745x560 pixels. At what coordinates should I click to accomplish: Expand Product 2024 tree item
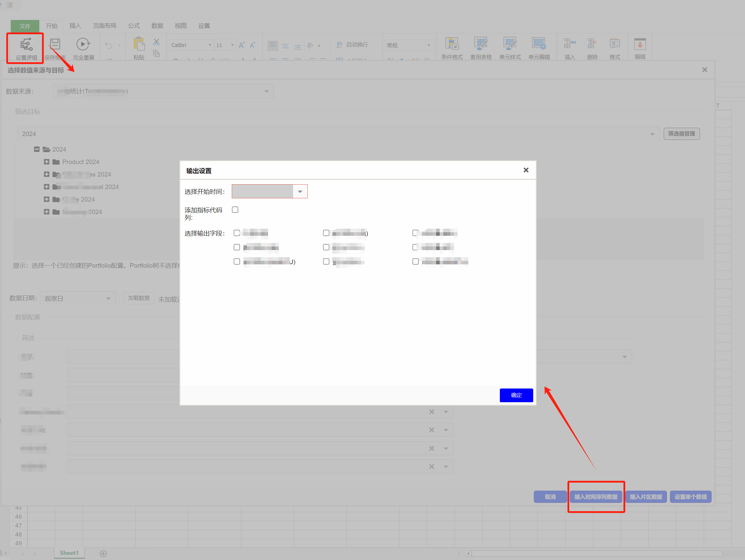46,162
